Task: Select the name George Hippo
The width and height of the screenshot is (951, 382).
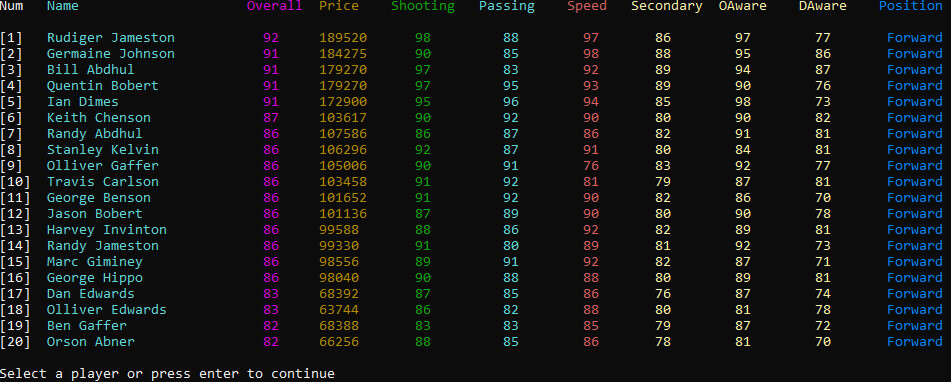Action: coord(95,278)
